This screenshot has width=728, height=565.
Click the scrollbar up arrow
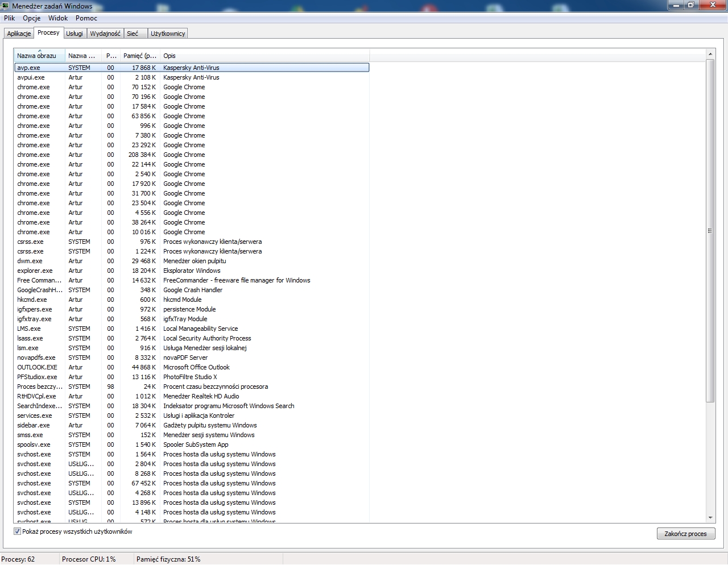pos(710,54)
